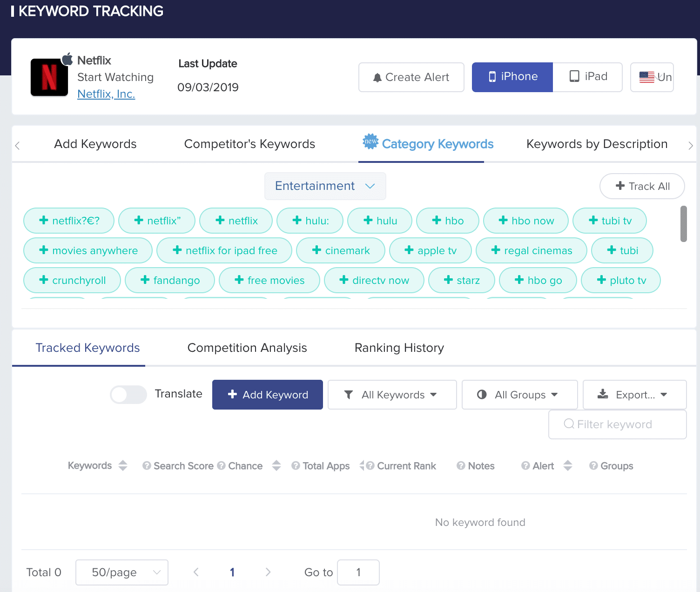The height and width of the screenshot is (592, 700).
Task: Open the Keywords by Description tab
Action: pos(597,144)
